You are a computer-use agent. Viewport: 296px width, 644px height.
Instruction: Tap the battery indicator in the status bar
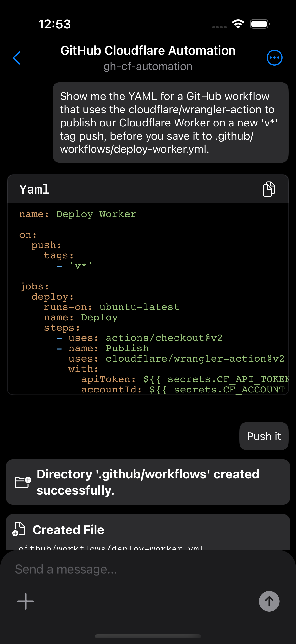click(259, 24)
